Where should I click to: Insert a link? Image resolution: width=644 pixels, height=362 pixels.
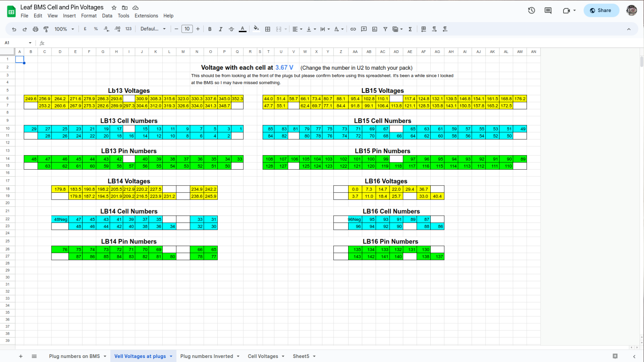pyautogui.click(x=353, y=29)
